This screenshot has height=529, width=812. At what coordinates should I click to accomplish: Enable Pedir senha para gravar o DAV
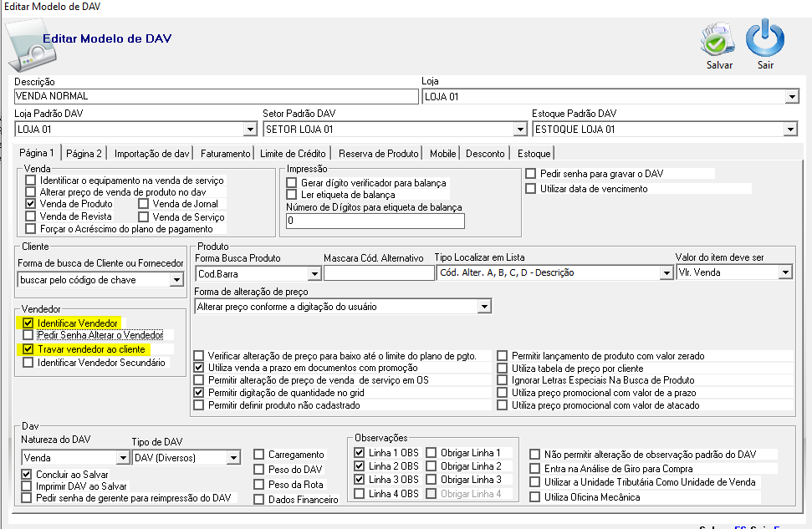531,174
